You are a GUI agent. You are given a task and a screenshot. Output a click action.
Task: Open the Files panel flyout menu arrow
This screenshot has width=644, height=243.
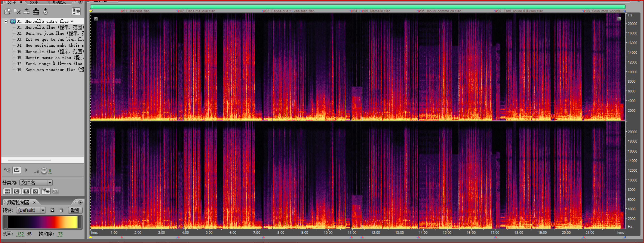click(x=80, y=2)
